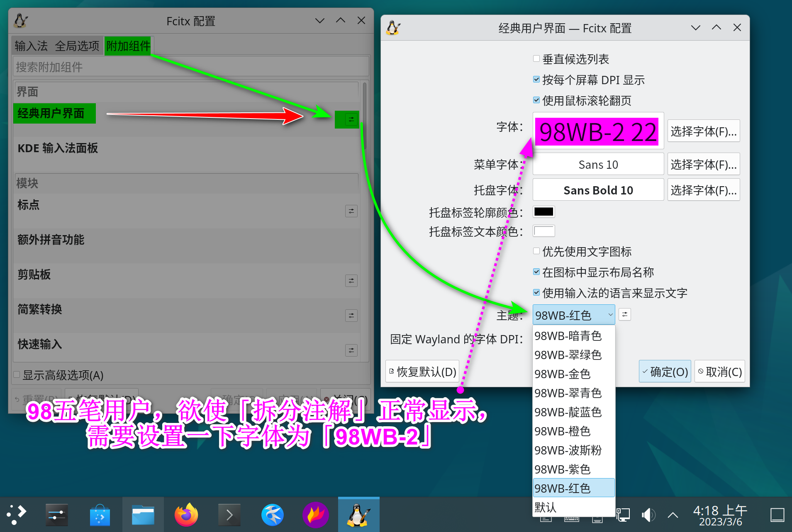The width and height of the screenshot is (792, 532).
Task: Choose 98WB-翠绿色 from theme list
Action: tap(574, 355)
